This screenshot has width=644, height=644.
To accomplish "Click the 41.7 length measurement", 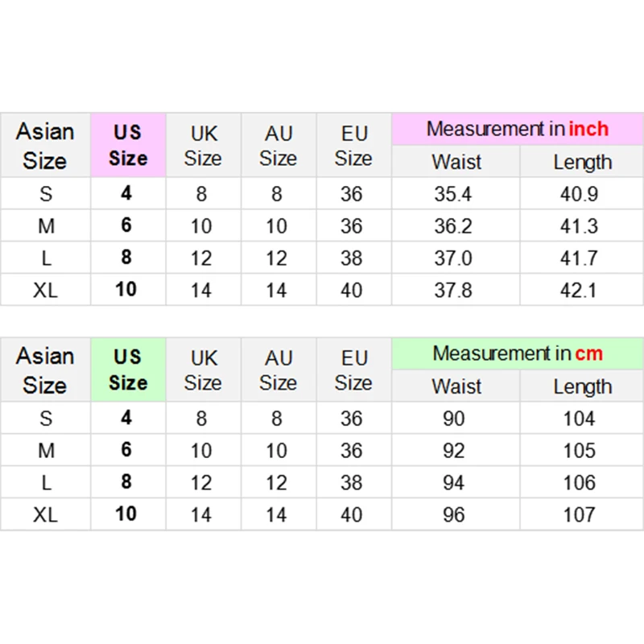I will (x=580, y=258).
